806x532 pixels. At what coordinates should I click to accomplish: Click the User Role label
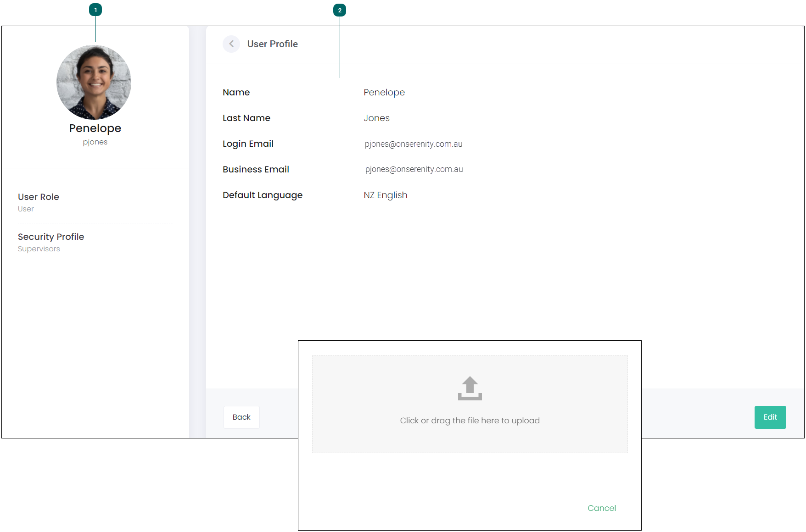39,197
